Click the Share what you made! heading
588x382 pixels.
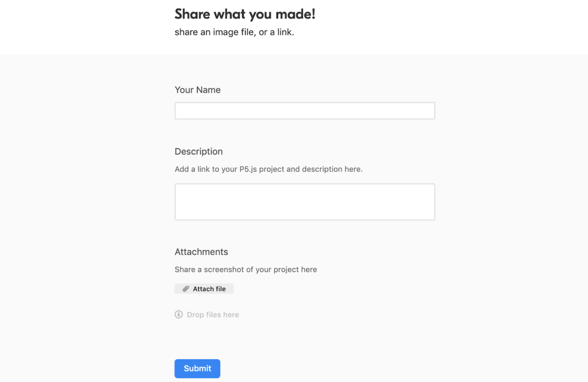pyautogui.click(x=245, y=14)
